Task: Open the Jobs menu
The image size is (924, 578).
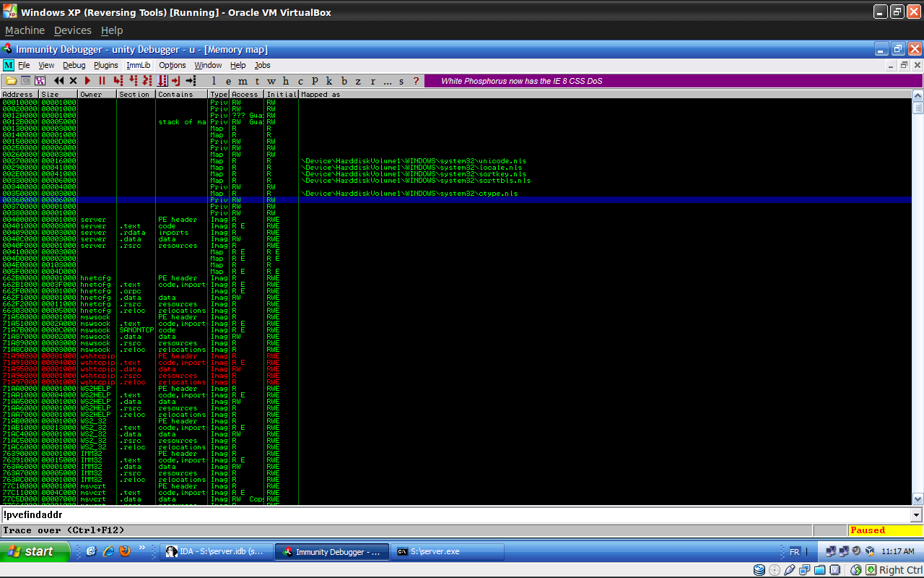Action: tap(262, 65)
